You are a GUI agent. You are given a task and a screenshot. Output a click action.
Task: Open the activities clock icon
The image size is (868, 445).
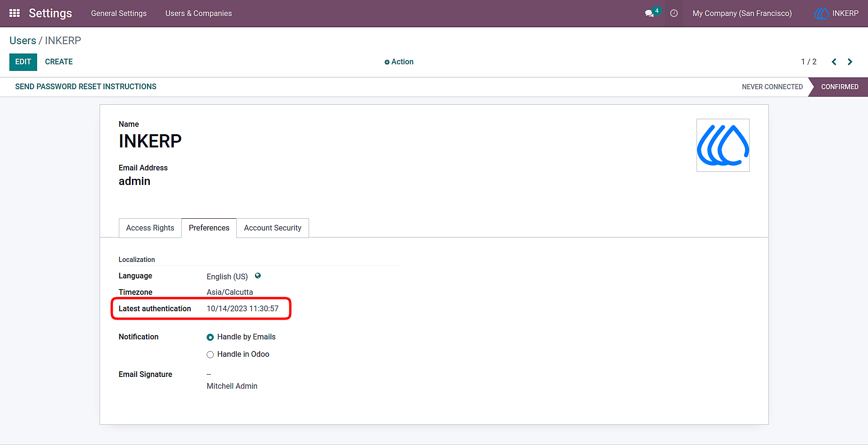coord(674,13)
